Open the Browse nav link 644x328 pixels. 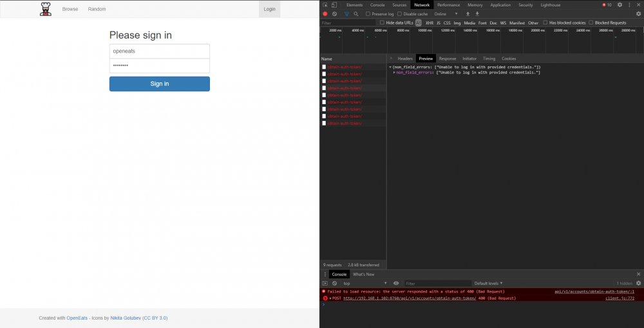[x=70, y=9]
